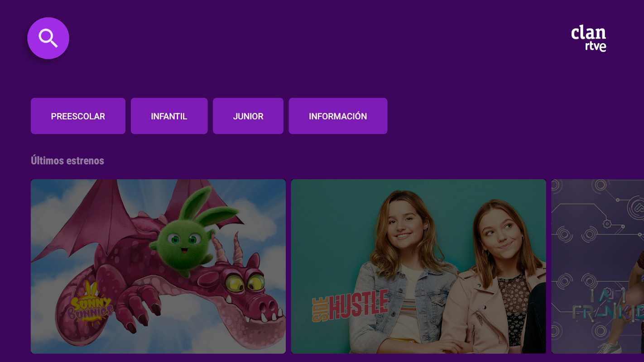The height and width of the screenshot is (362, 644).
Task: Click the clan rtve logo
Action: click(588, 38)
